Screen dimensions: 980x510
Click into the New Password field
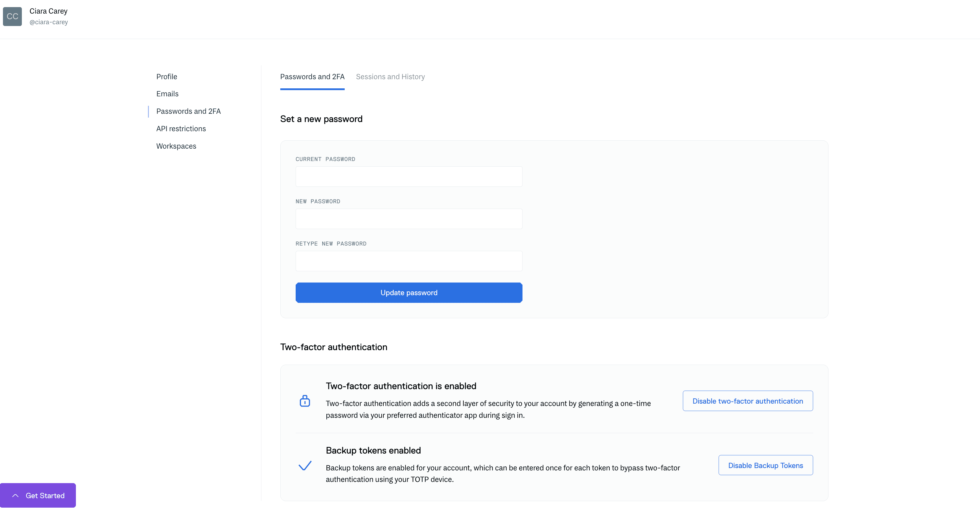coord(408,219)
